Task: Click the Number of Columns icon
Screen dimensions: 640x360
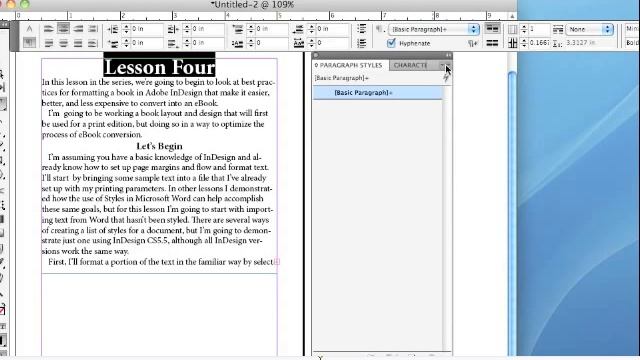Action: 513,29
